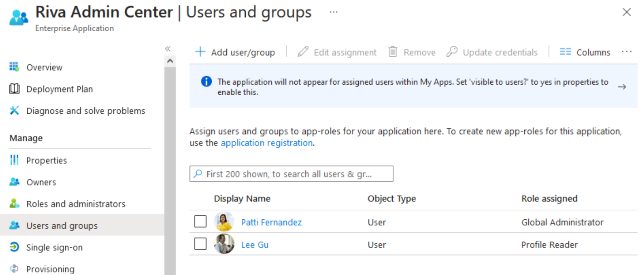644x275 pixels.
Task: Click the pencil icon for Edit assignment
Action: click(x=303, y=52)
